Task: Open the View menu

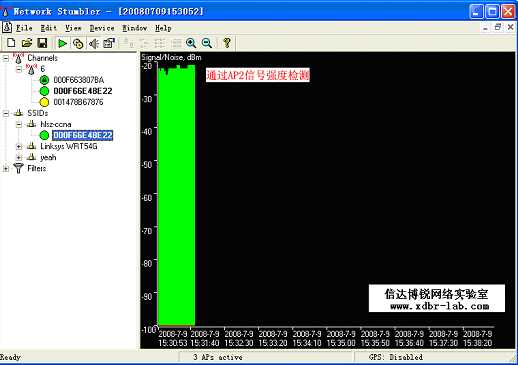Action: click(x=73, y=28)
